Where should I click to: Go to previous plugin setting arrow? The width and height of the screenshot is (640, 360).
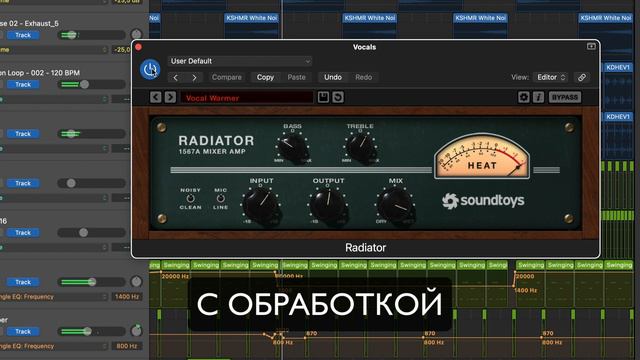coord(176,77)
